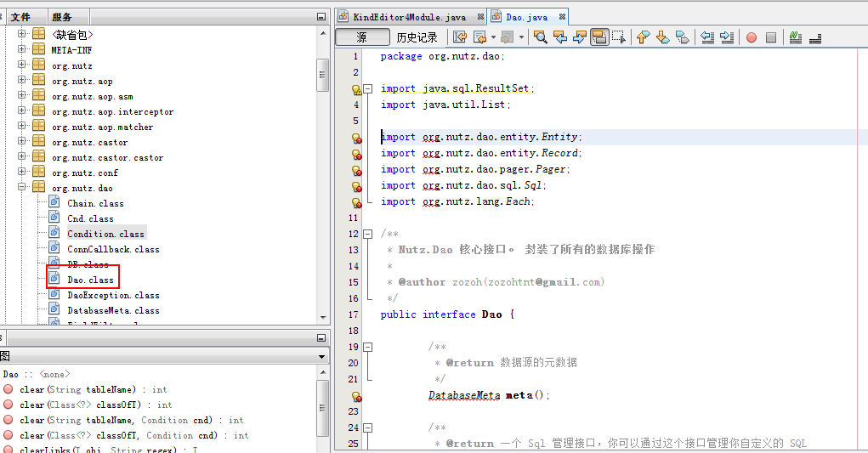868x453 pixels.
Task: Collapse the import block fold at line 3
Action: coord(367,89)
